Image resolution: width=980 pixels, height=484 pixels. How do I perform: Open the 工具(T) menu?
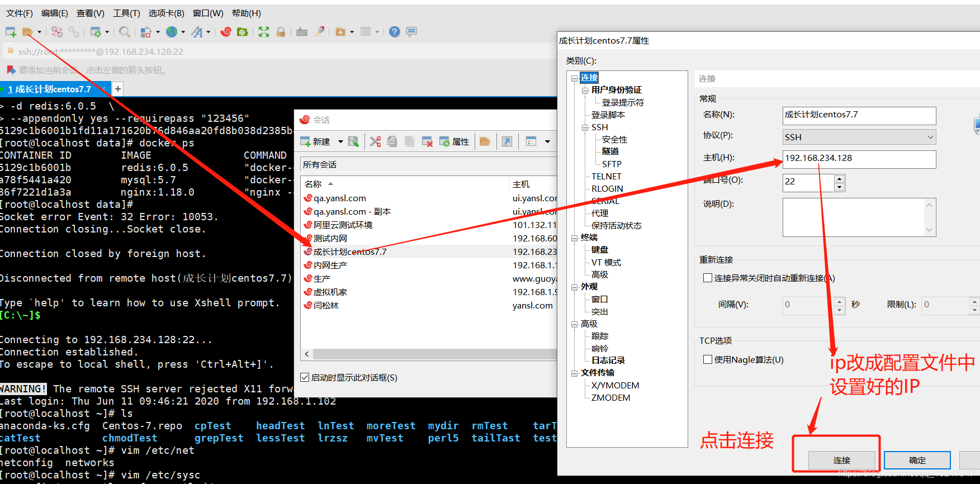126,13
